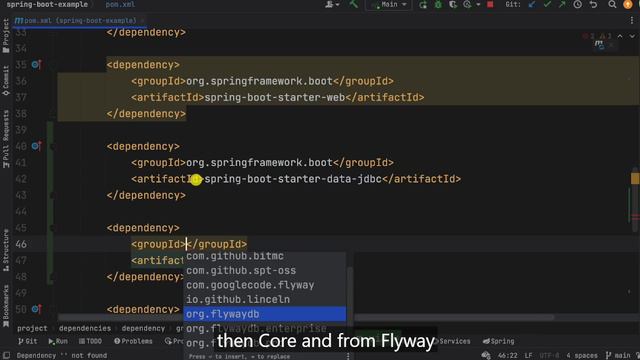640x360 pixels.
Task: Open the main Git branch widget
Action: (619, 356)
